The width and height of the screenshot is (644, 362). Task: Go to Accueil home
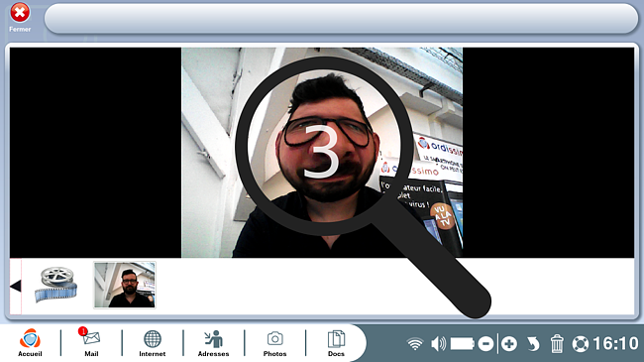(x=30, y=342)
